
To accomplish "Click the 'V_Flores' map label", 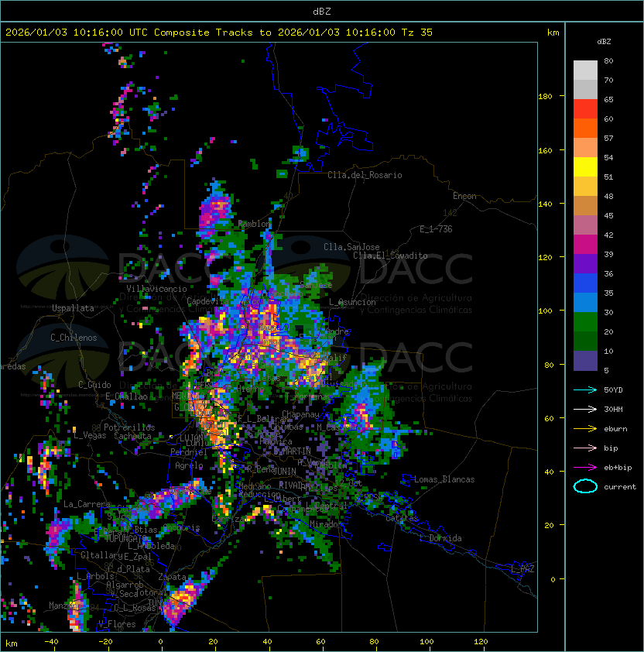I will coord(117,624).
